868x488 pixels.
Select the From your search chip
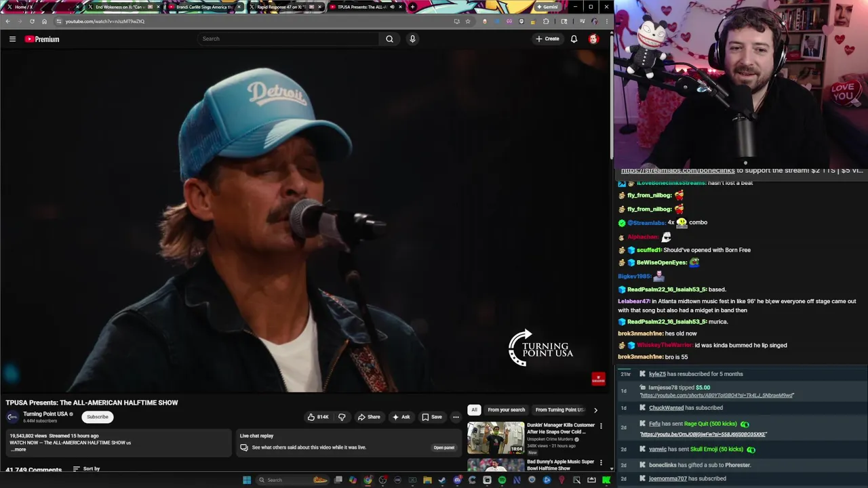[506, 409]
